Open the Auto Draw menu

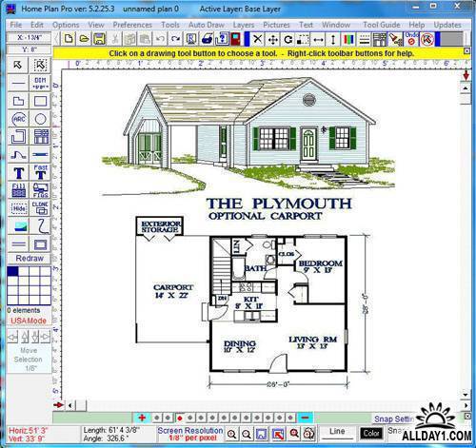point(207,25)
